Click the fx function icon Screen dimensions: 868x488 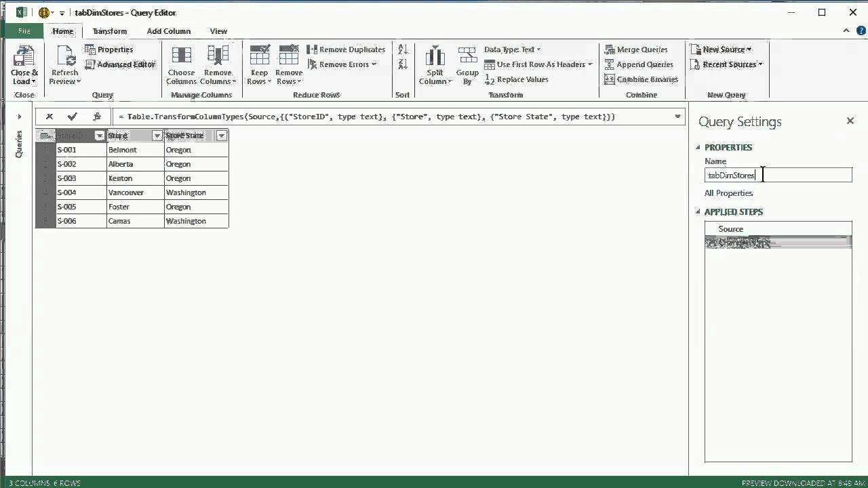point(97,117)
